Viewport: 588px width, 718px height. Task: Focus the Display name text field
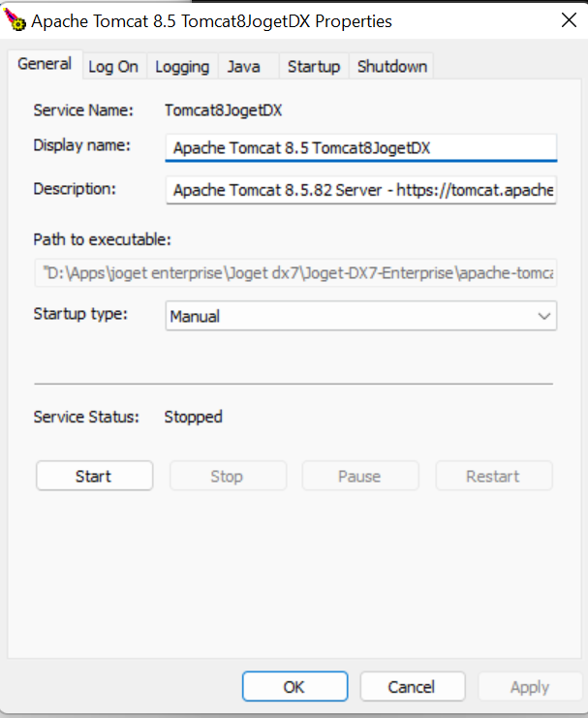pyautogui.click(x=361, y=147)
